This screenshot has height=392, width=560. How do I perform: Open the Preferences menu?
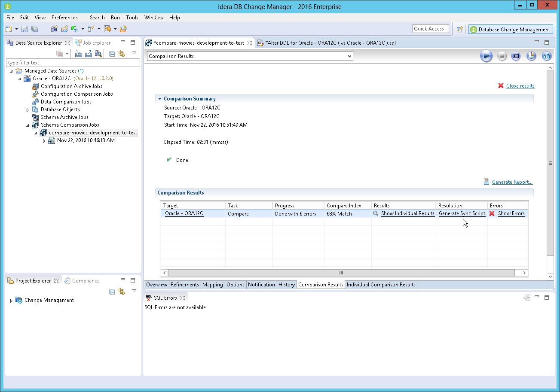[64, 18]
